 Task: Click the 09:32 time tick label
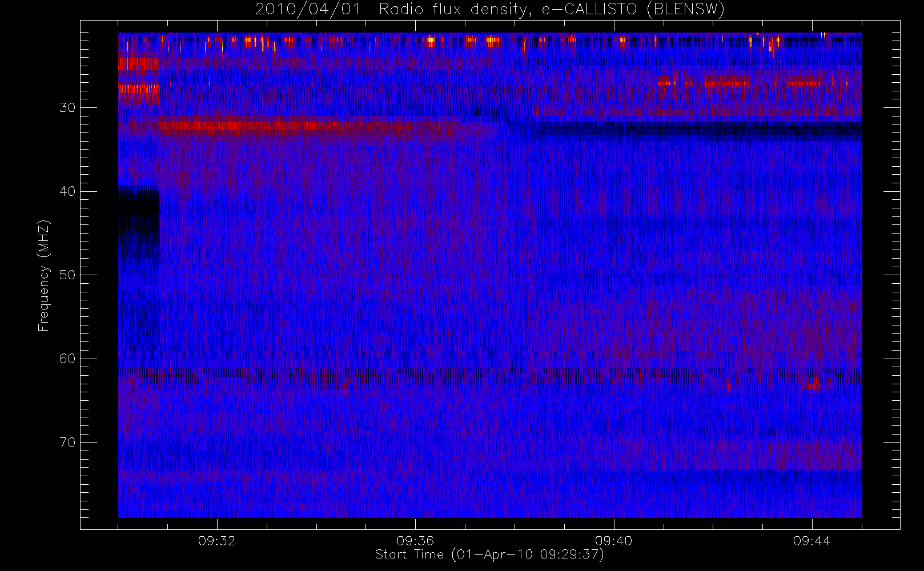click(217, 541)
